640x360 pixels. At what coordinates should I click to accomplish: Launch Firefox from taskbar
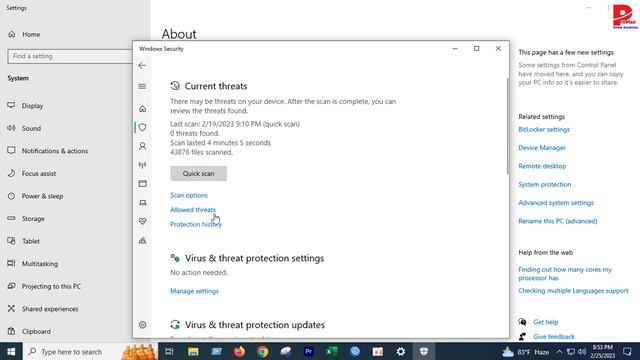pyautogui.click(x=240, y=351)
